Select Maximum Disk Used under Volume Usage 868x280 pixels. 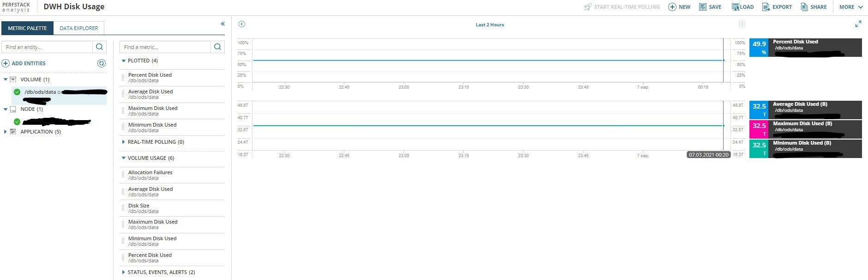pos(172,225)
